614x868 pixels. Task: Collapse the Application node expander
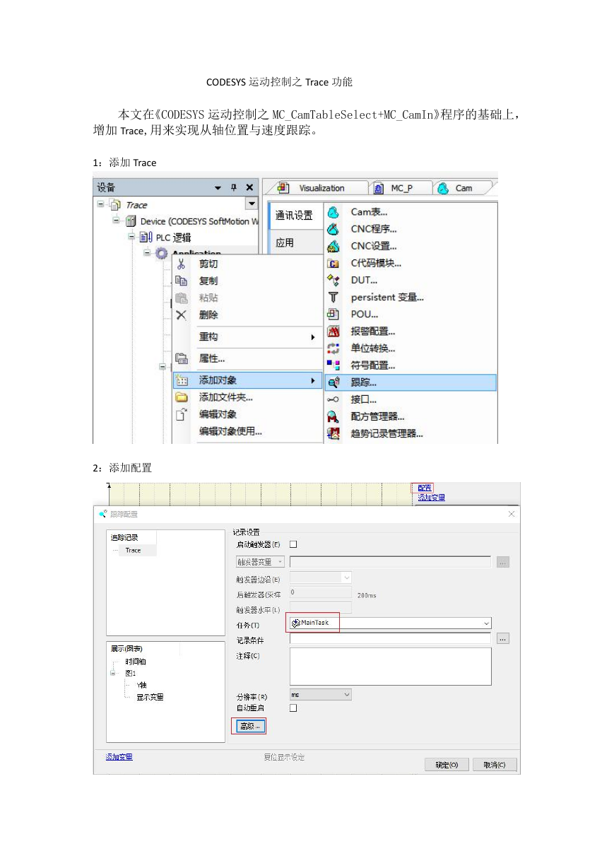pyautogui.click(x=147, y=253)
